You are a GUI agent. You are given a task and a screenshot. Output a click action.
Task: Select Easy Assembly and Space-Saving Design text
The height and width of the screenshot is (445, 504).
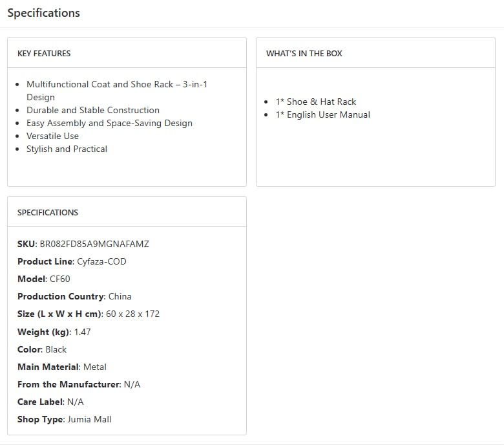(x=109, y=123)
